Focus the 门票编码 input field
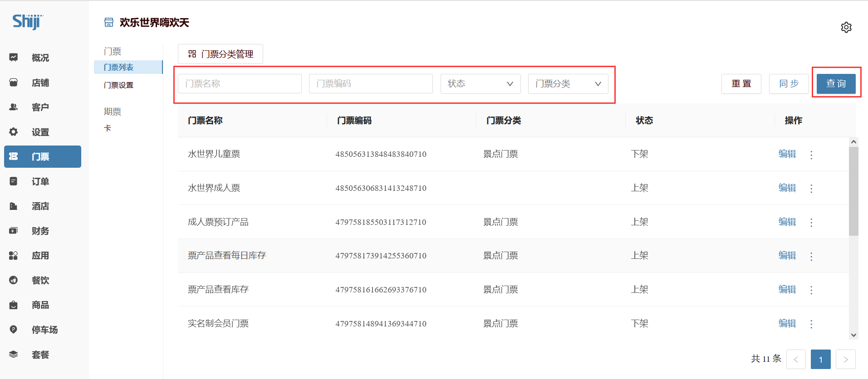Viewport: 868px width, 379px height. pyautogui.click(x=371, y=83)
